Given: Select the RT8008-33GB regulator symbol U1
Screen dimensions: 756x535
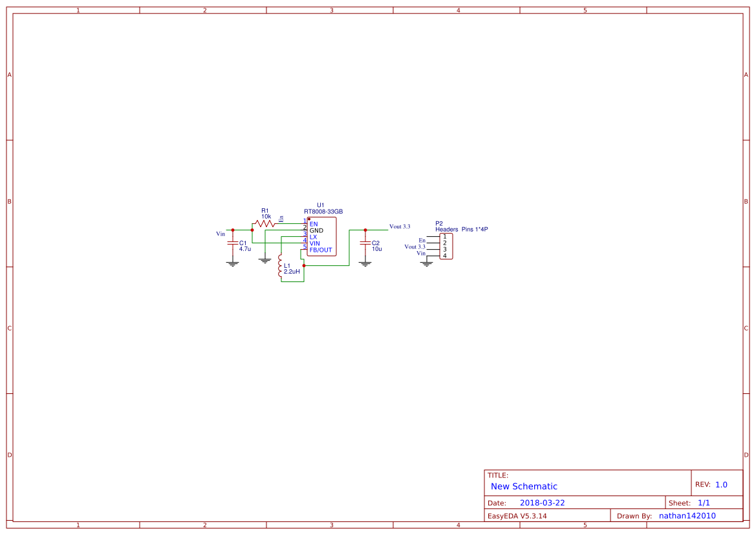Looking at the screenshot, I should [x=321, y=236].
